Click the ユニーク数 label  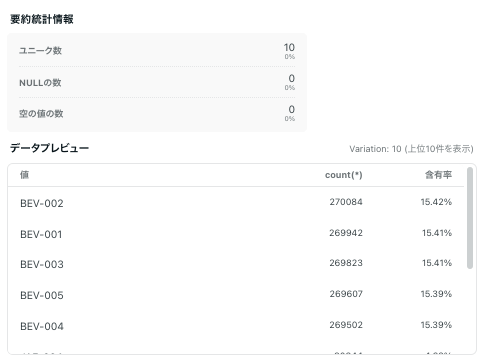pyautogui.click(x=40, y=51)
